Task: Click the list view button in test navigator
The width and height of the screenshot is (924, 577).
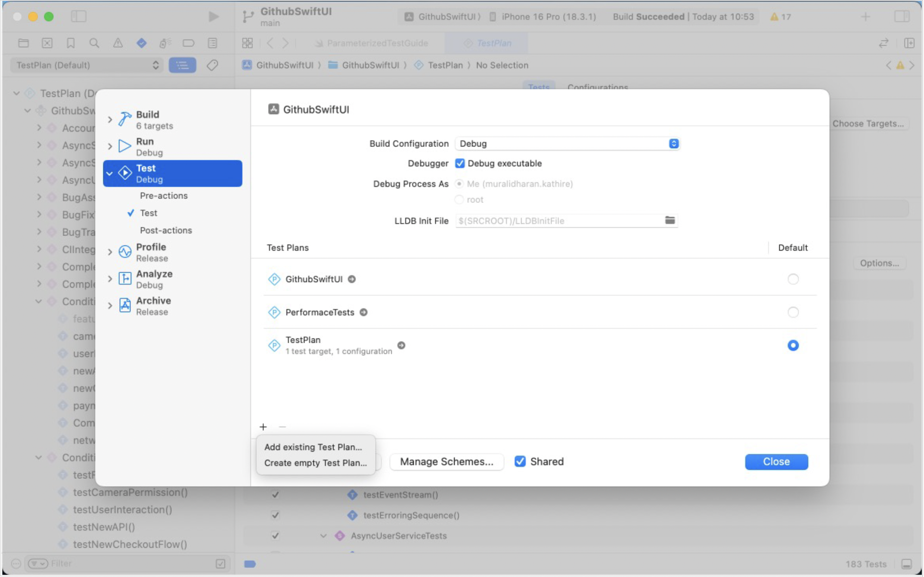Action: coord(183,65)
